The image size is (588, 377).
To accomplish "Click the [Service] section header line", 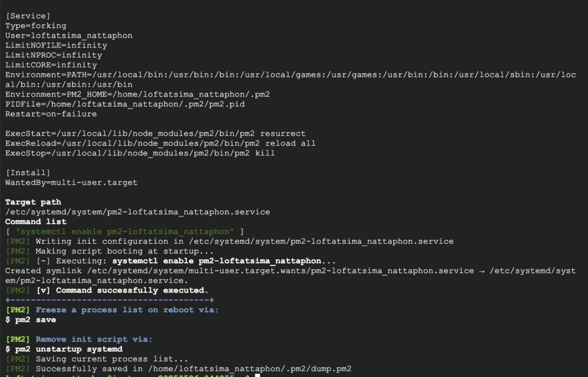I will (x=28, y=16).
